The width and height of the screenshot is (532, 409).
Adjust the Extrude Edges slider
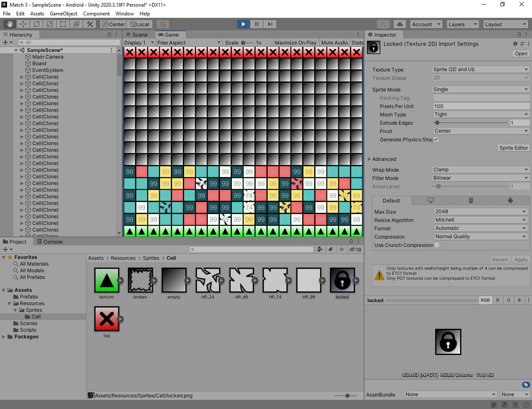point(470,123)
